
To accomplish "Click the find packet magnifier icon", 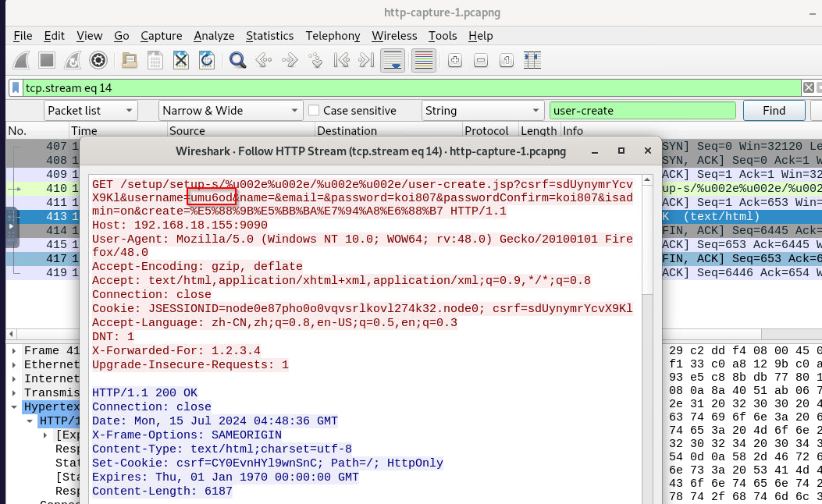I will coord(238,60).
